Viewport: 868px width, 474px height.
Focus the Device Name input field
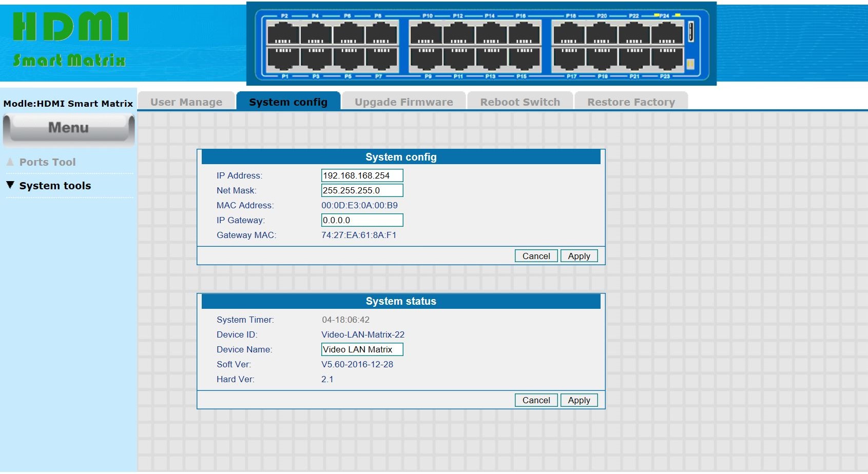tap(362, 349)
